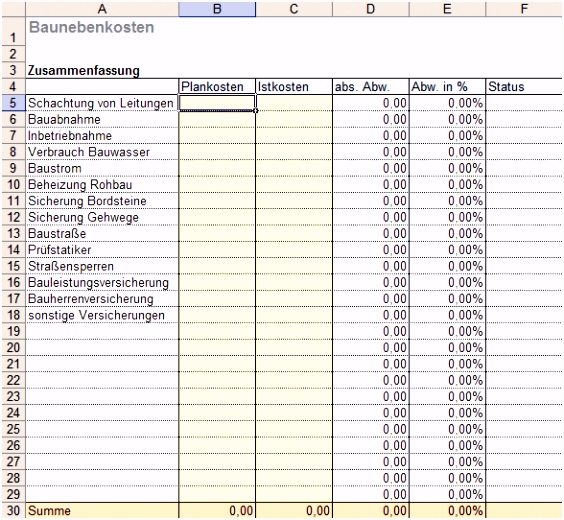Select row header 3
564x520 pixels.
(13, 70)
